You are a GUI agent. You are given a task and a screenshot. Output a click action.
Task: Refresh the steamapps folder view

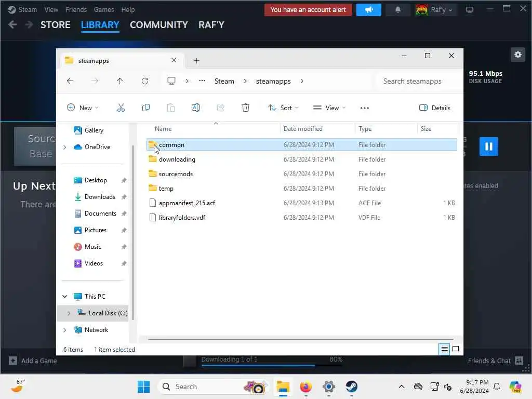(x=145, y=81)
